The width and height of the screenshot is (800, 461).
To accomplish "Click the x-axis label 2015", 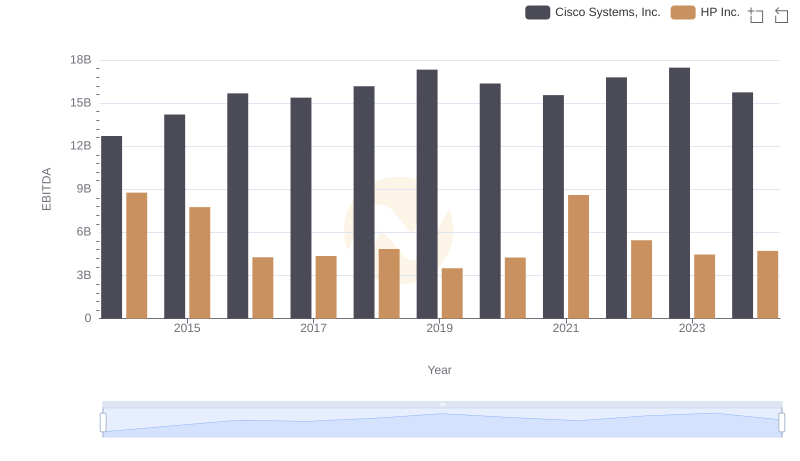I will tap(187, 328).
